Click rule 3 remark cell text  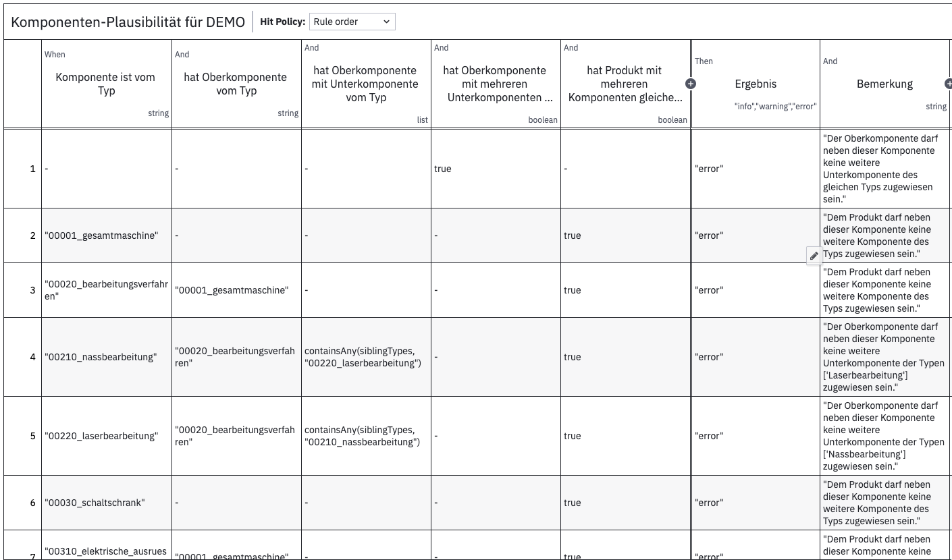pos(884,290)
